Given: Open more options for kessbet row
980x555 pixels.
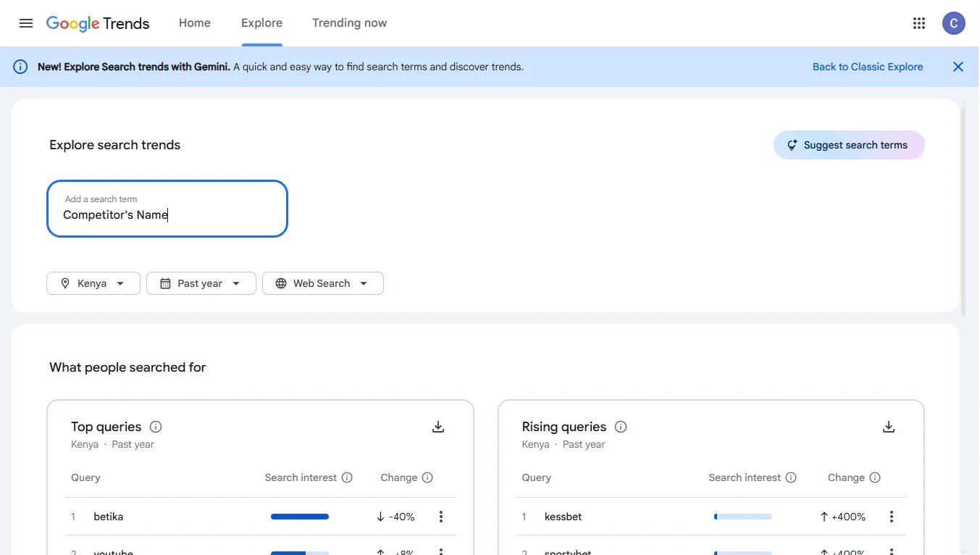Looking at the screenshot, I should (x=892, y=517).
